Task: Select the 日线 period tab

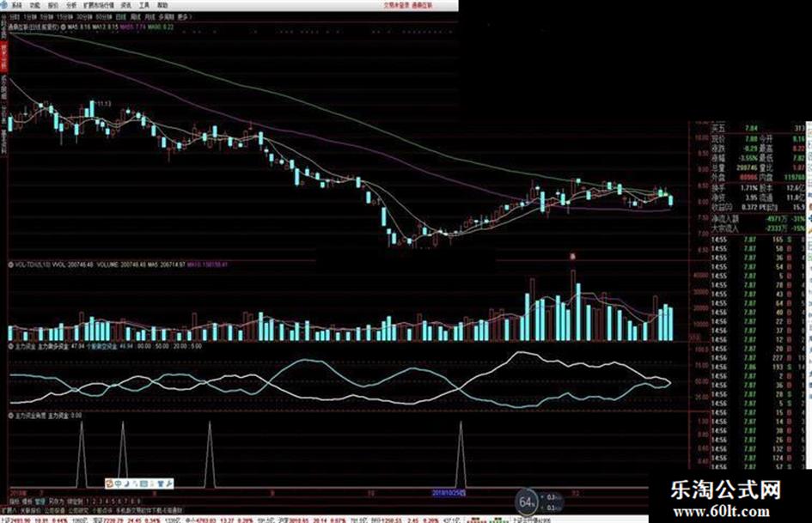Action: point(120,16)
